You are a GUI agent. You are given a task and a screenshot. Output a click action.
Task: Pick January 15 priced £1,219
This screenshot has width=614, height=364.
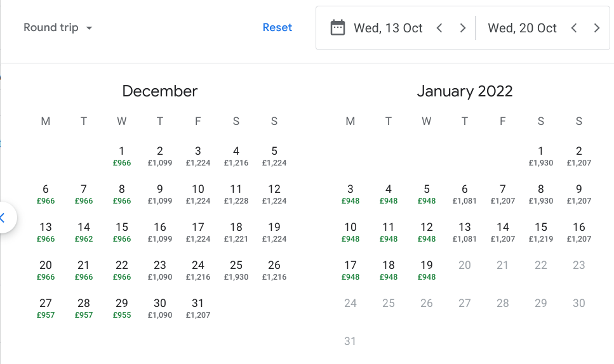tap(541, 232)
